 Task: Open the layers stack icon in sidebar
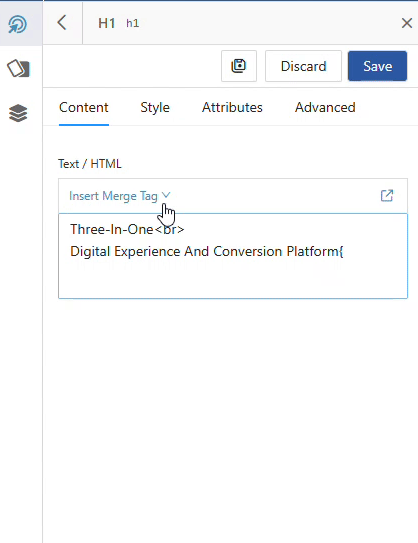18,113
